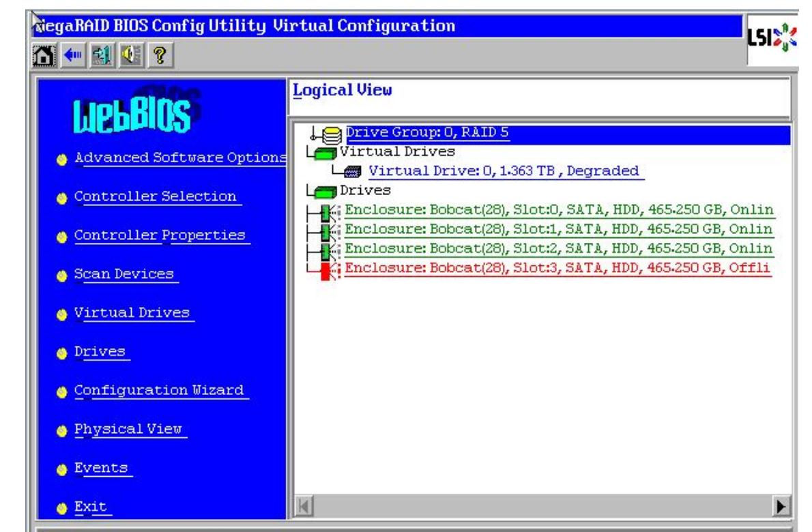Silence the alarm with the speaker icon
This screenshot has height=532, width=812.
coord(131,55)
